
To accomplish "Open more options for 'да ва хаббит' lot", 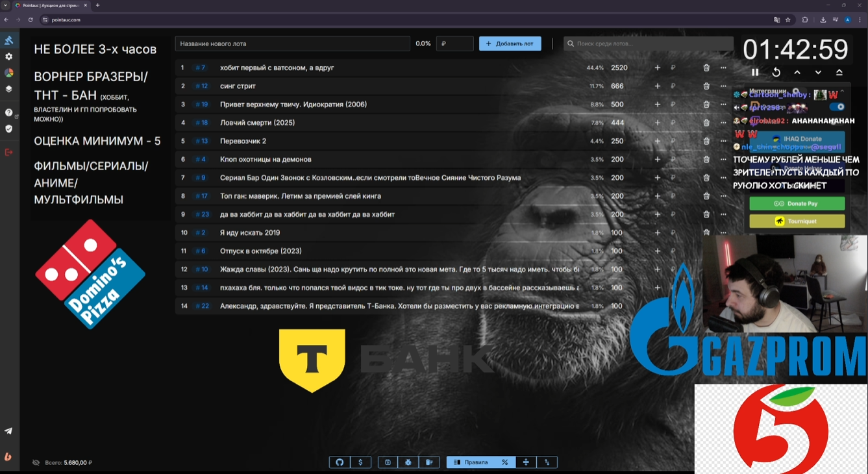I will (x=723, y=214).
